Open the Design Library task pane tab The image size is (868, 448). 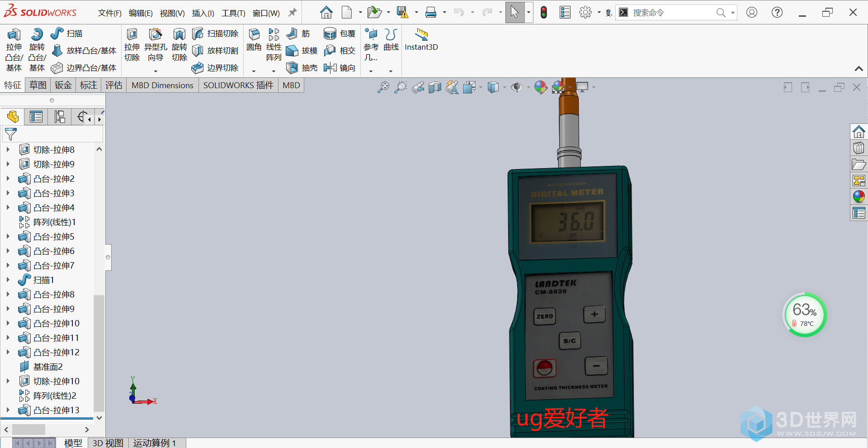859,148
